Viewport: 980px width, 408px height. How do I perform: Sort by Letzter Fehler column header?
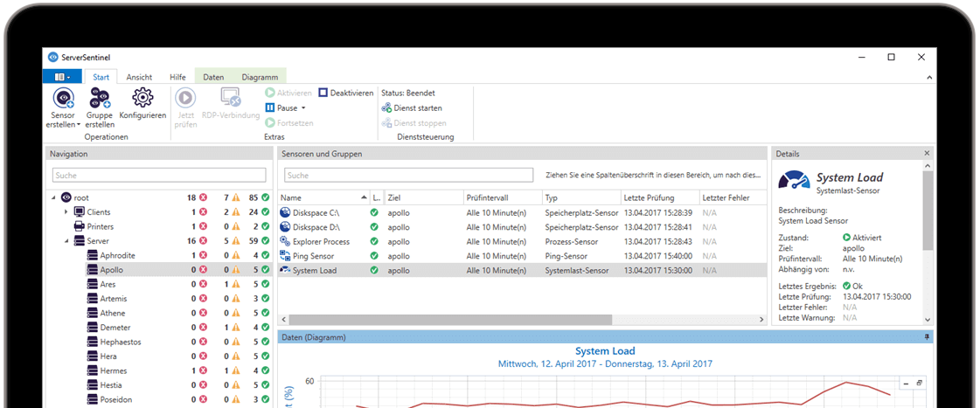[733, 197]
